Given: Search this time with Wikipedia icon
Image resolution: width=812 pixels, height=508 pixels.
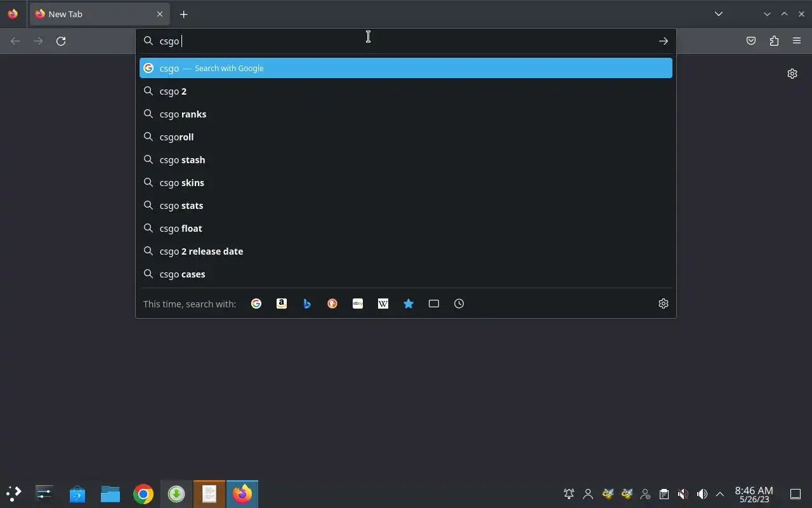Looking at the screenshot, I should point(383,304).
